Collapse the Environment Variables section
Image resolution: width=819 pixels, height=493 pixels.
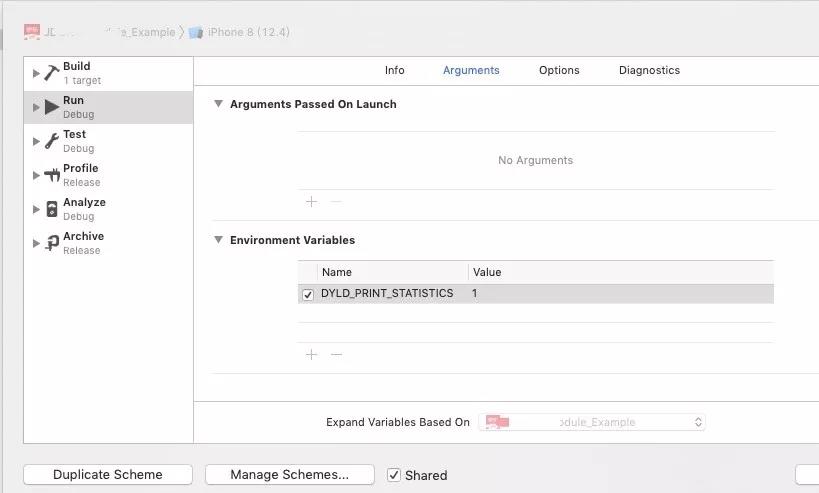pos(218,240)
